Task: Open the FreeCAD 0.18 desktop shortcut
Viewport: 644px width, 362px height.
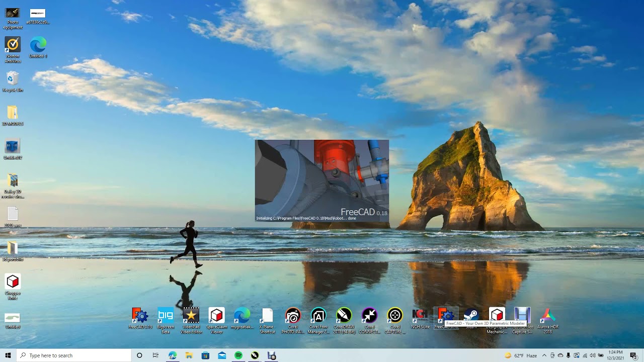Action: pyautogui.click(x=446, y=318)
